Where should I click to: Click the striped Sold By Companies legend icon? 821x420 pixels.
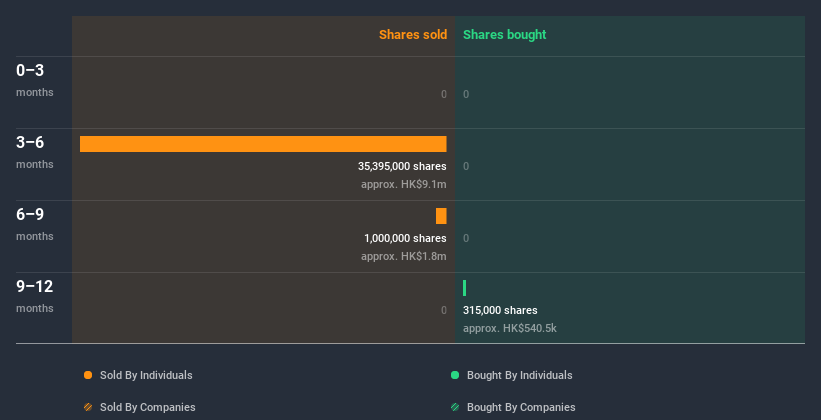tap(88, 407)
